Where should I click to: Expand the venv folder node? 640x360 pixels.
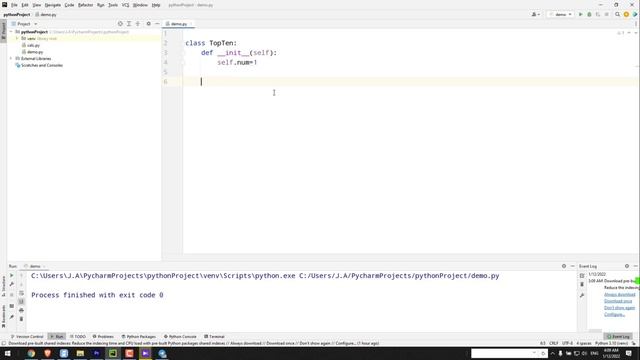click(17, 38)
